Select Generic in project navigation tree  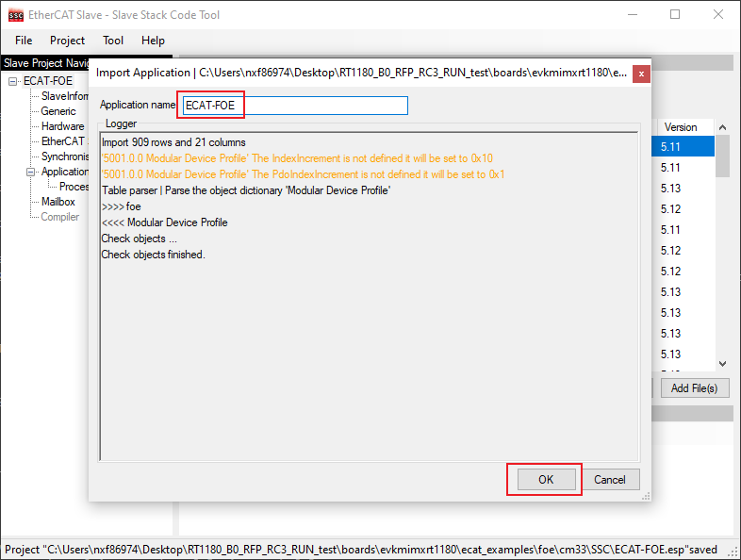coord(58,111)
